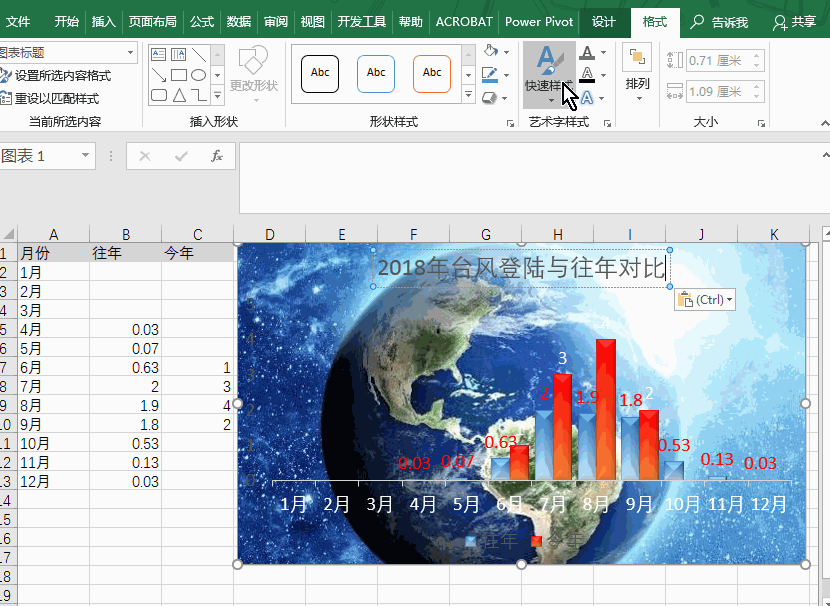Open the 文件 file tab
830x606 pixels.
click(18, 22)
